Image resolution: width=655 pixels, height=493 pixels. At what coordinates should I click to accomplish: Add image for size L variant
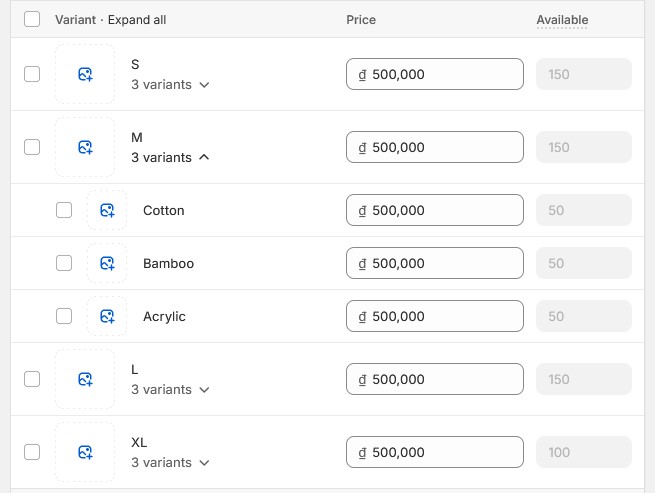point(85,379)
